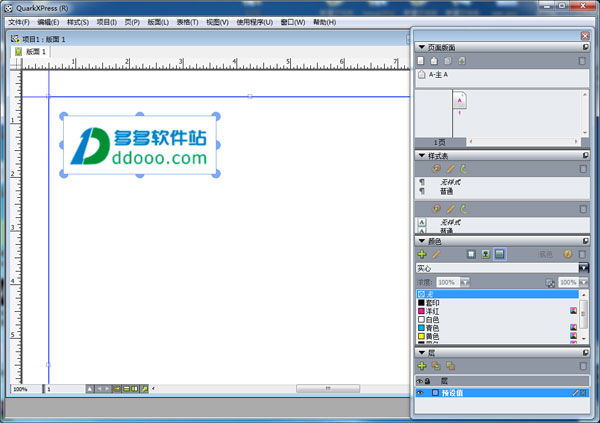Click the green plus new layer icon

[422, 366]
